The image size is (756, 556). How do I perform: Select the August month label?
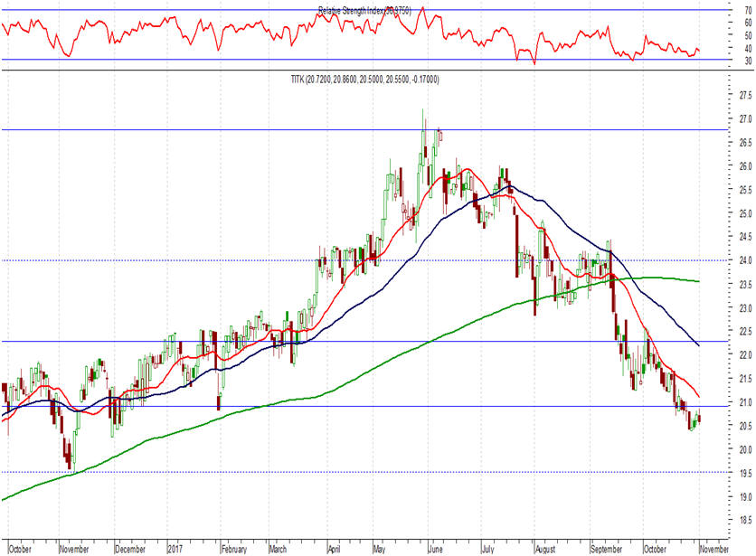[545, 550]
